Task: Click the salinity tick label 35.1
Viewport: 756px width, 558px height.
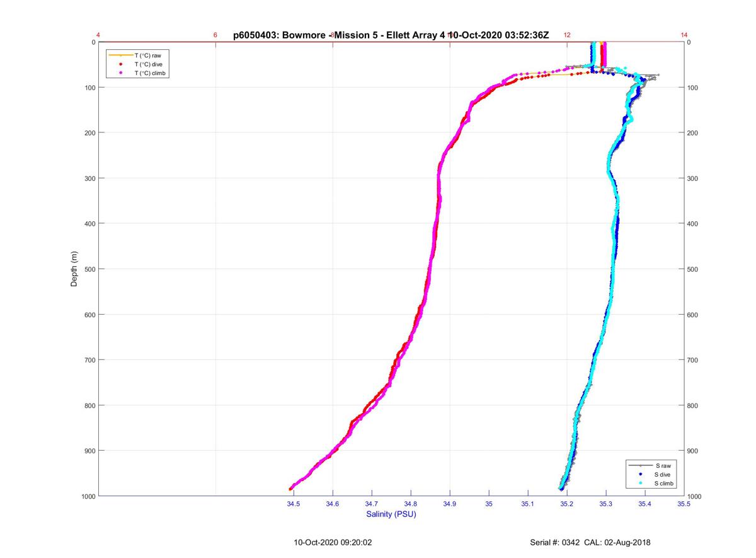Action: click(x=528, y=504)
